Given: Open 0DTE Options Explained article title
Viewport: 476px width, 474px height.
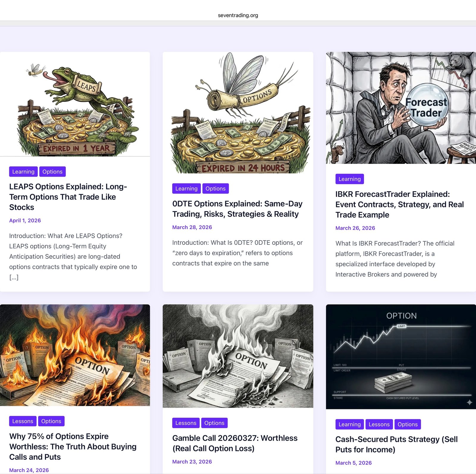Looking at the screenshot, I should (237, 209).
